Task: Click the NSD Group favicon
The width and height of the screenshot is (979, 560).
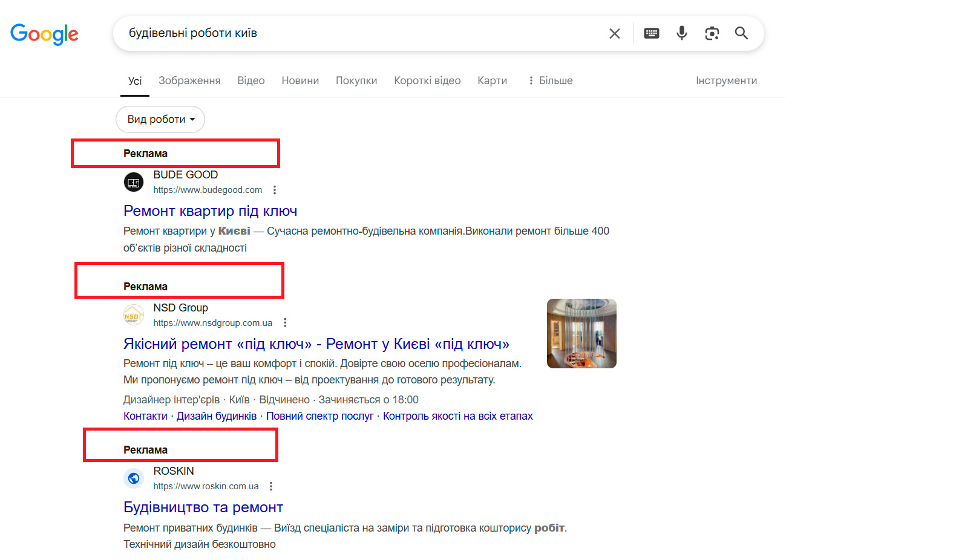Action: [134, 315]
